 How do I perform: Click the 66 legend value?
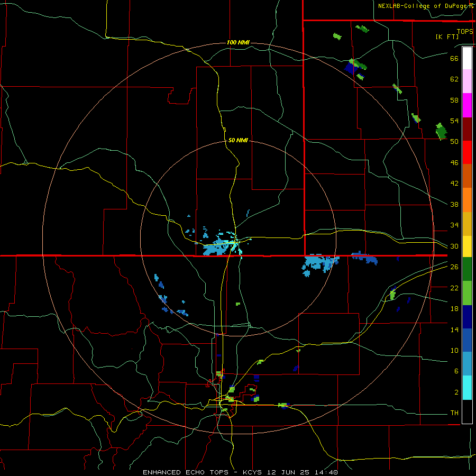(x=454, y=58)
